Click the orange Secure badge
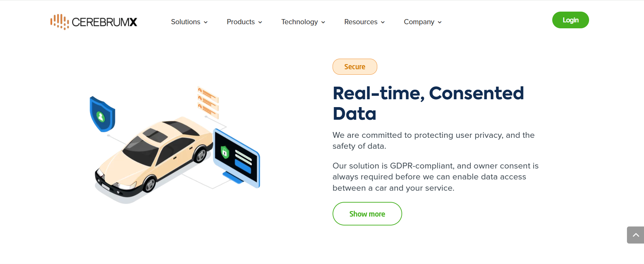Screen dimensions: 644x264 (x=355, y=67)
